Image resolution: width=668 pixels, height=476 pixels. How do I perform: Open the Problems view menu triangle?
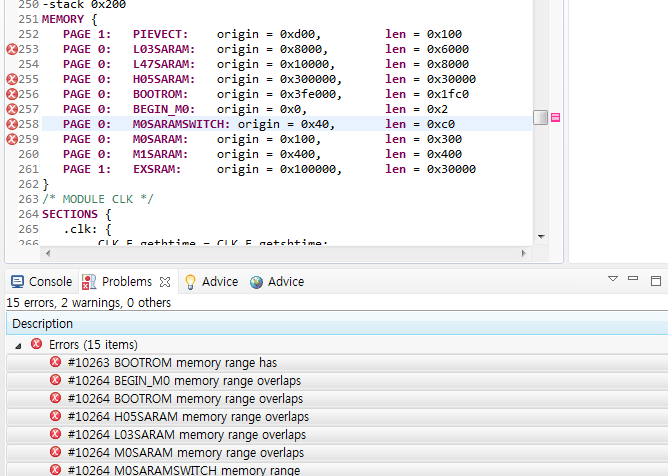613,279
